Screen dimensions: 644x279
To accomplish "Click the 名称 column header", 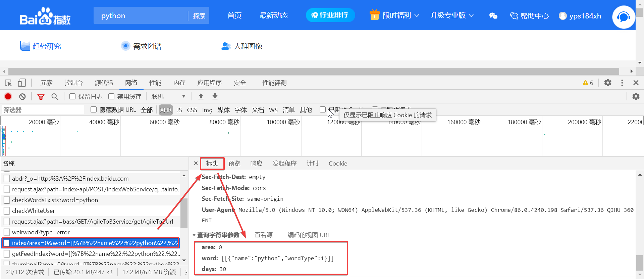I will (x=94, y=164).
